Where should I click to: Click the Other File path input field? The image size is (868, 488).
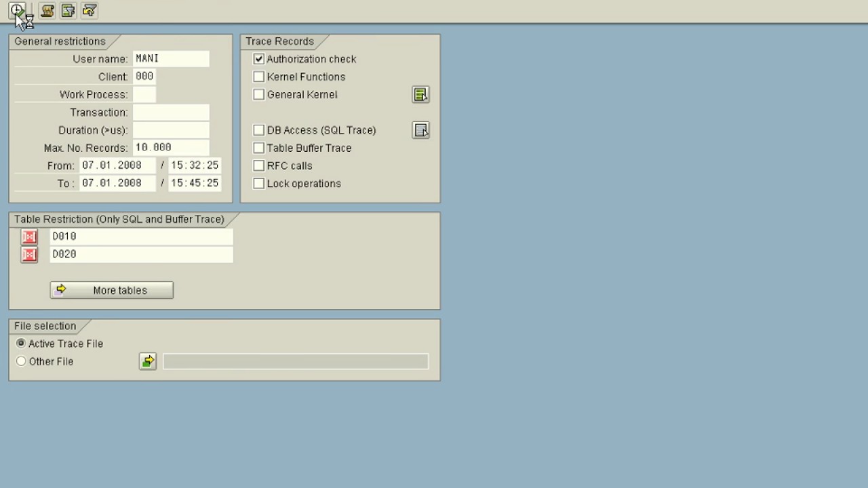[x=296, y=361]
